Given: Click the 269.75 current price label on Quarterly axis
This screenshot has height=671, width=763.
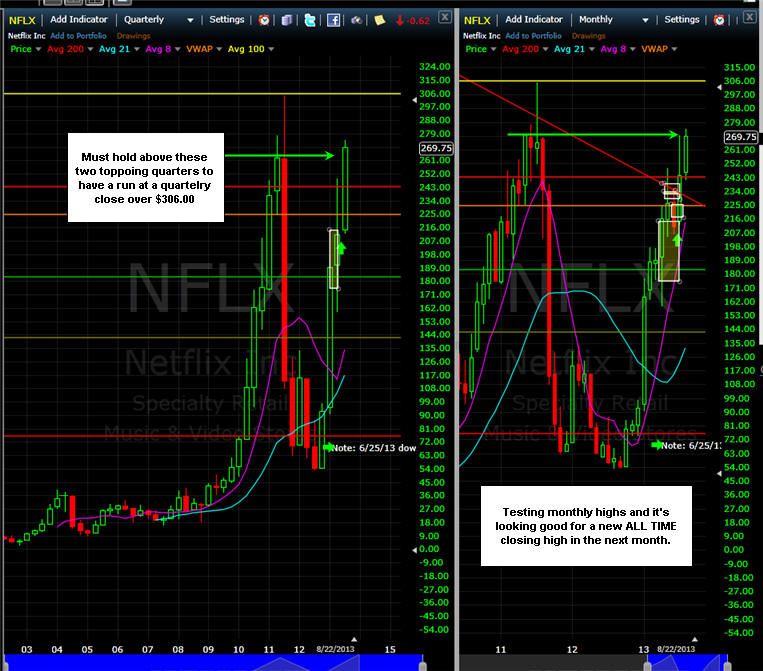Looking at the screenshot, I should pyautogui.click(x=436, y=148).
